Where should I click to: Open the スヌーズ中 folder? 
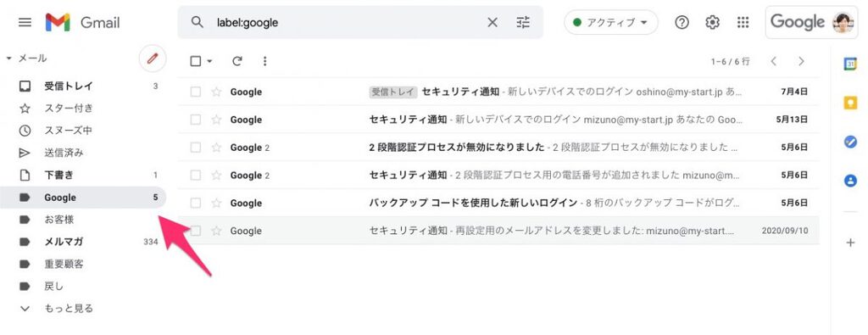83,131
